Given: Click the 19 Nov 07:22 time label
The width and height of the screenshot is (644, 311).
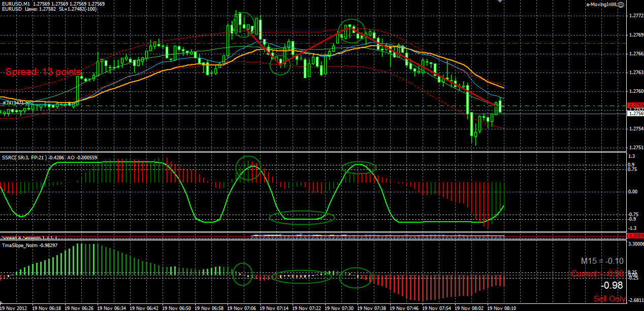Looking at the screenshot, I should pyautogui.click(x=307, y=308).
